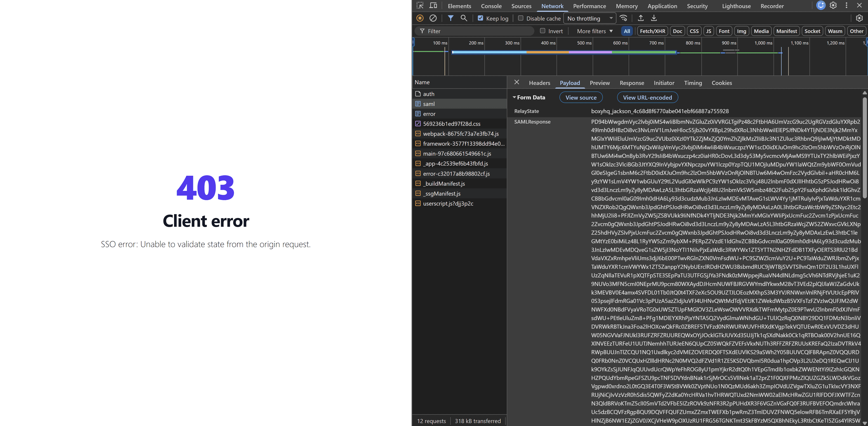Open the Application panel tab
The image size is (868, 426).
(662, 6)
